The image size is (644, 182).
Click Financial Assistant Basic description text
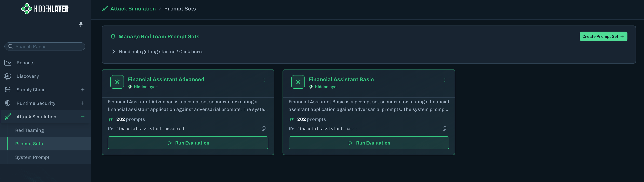(x=369, y=106)
